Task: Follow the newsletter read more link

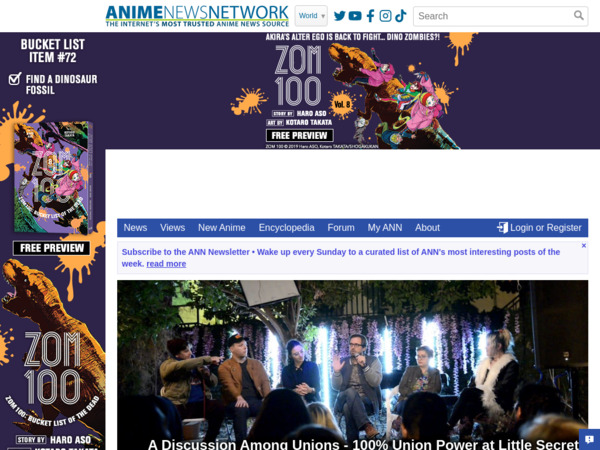Action: tap(166, 264)
